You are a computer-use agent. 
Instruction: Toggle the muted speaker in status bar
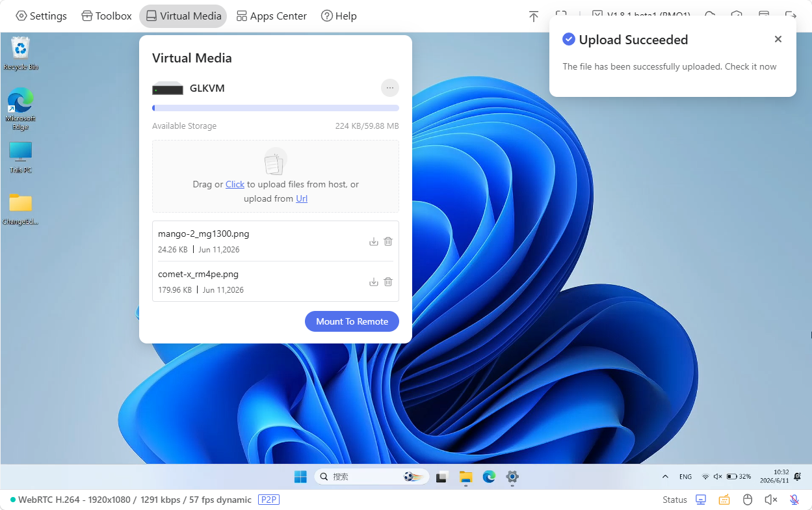tap(771, 500)
